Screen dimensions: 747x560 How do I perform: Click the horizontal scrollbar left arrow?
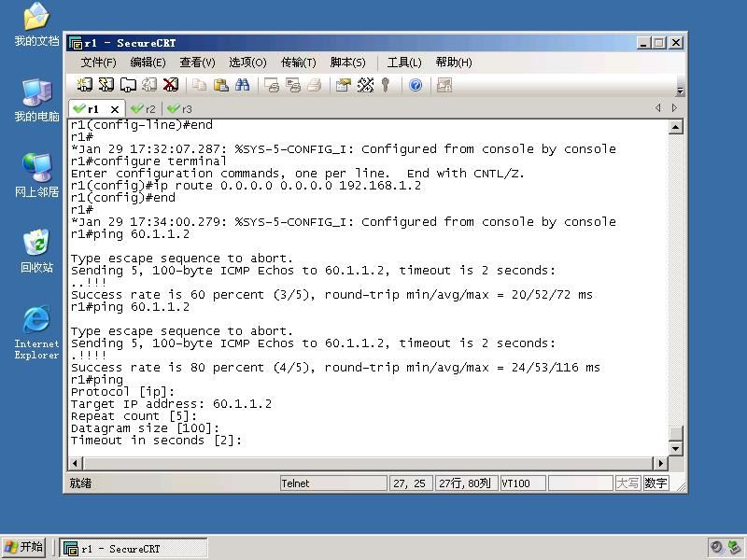76,463
